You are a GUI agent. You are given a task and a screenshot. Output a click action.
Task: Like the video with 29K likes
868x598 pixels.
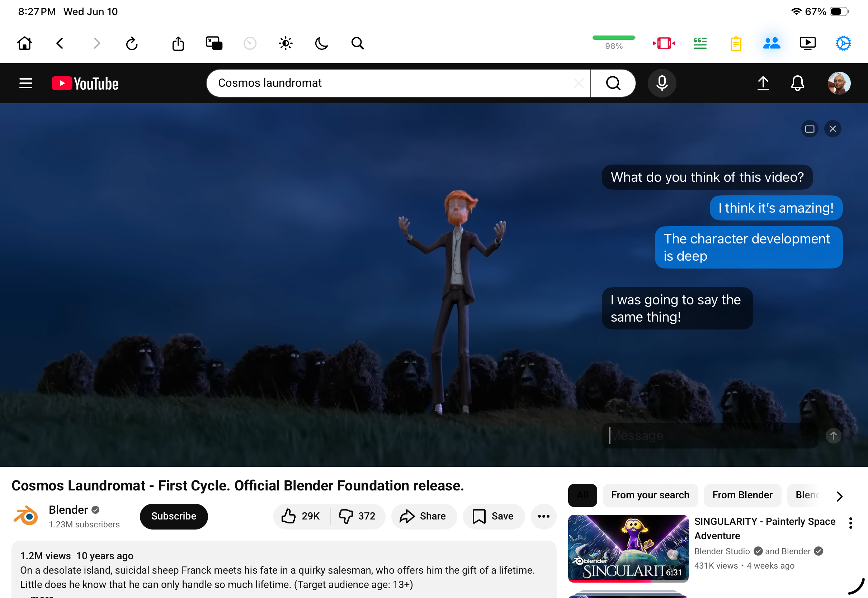point(301,516)
